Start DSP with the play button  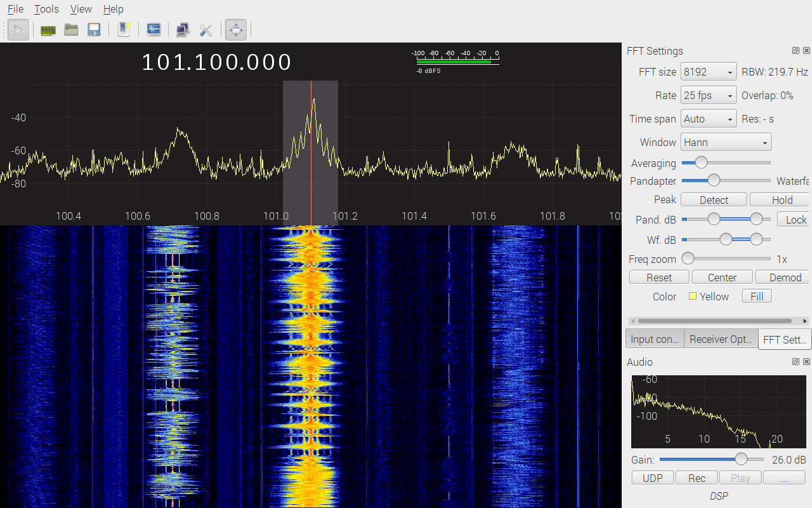[x=18, y=30]
